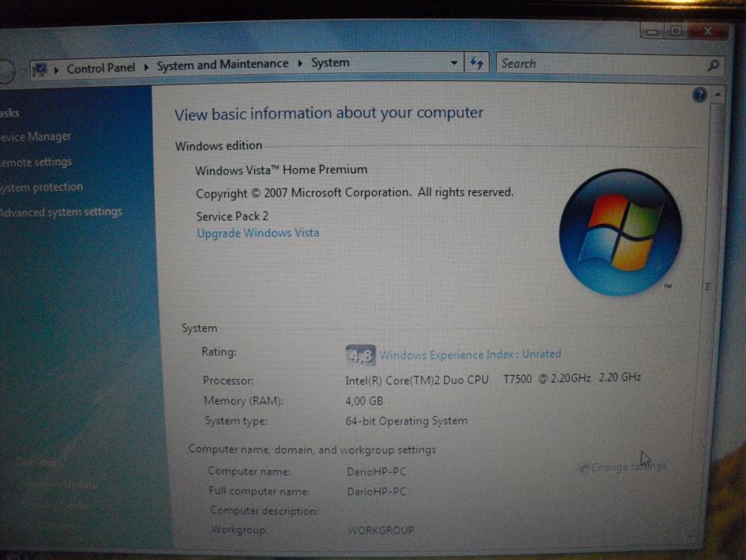Screen dimensions: 746x560
Task: Expand the arrow before Control Panel breadcrumb
Action: [x=56, y=70]
